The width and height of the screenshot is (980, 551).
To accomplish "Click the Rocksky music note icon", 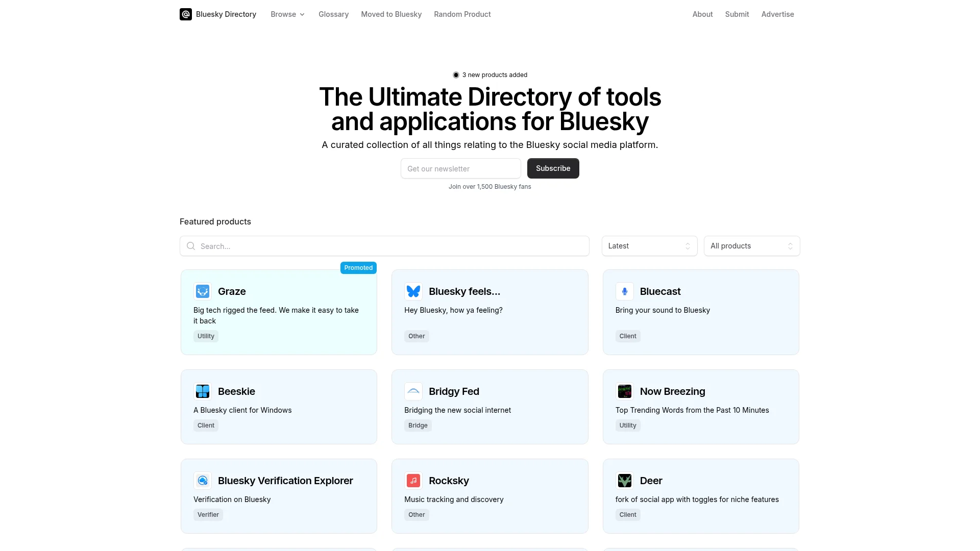I will coord(413,481).
